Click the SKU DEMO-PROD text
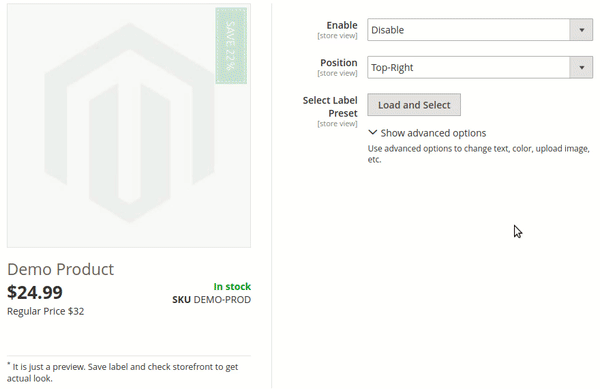 click(212, 299)
